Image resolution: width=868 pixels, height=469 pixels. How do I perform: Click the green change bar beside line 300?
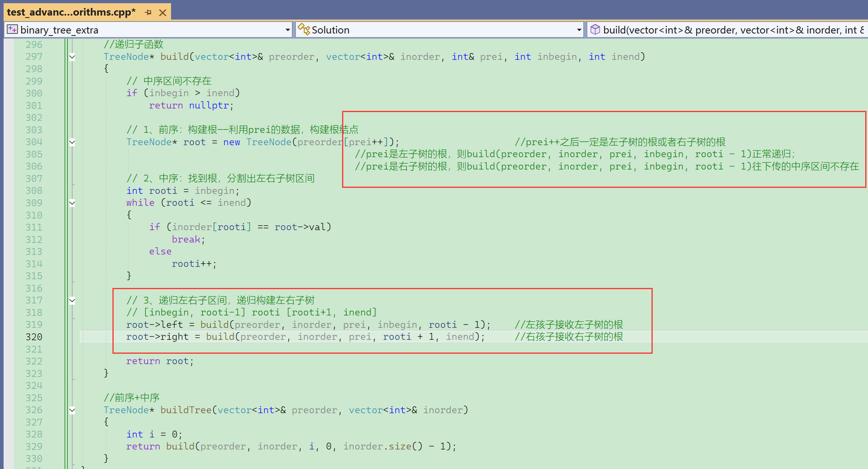coord(65,93)
